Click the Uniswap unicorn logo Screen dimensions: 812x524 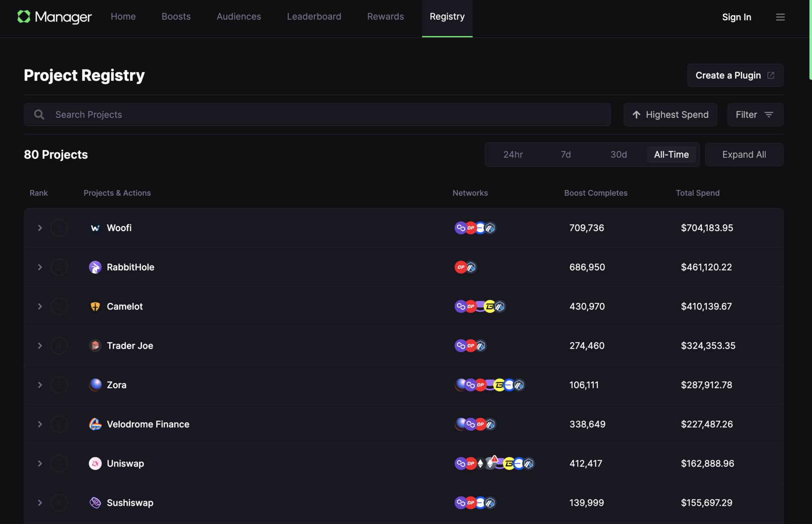[x=95, y=463]
